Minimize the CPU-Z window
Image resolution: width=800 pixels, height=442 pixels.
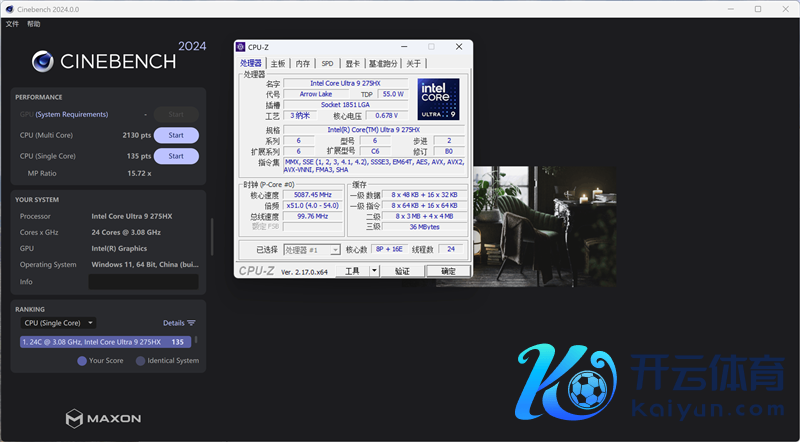tap(403, 47)
